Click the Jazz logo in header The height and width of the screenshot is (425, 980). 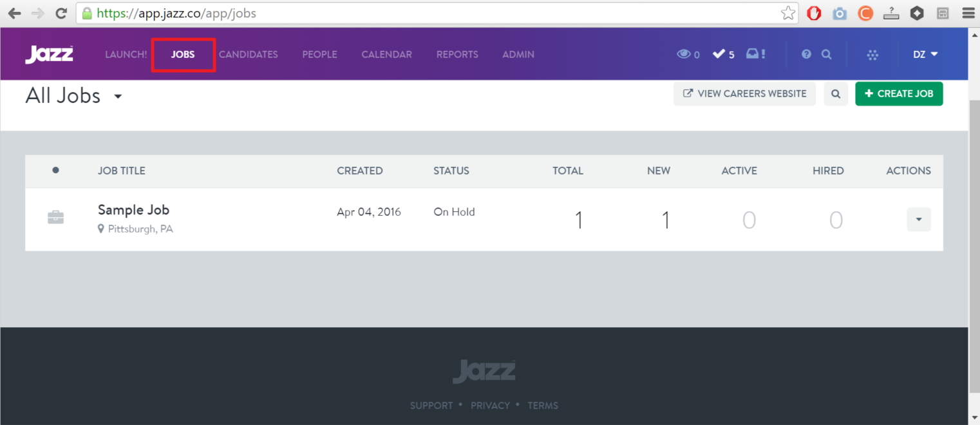pos(49,55)
